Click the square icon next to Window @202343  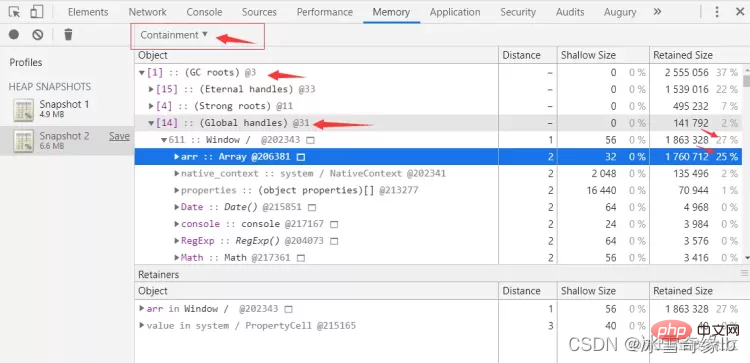pyautogui.click(x=310, y=140)
